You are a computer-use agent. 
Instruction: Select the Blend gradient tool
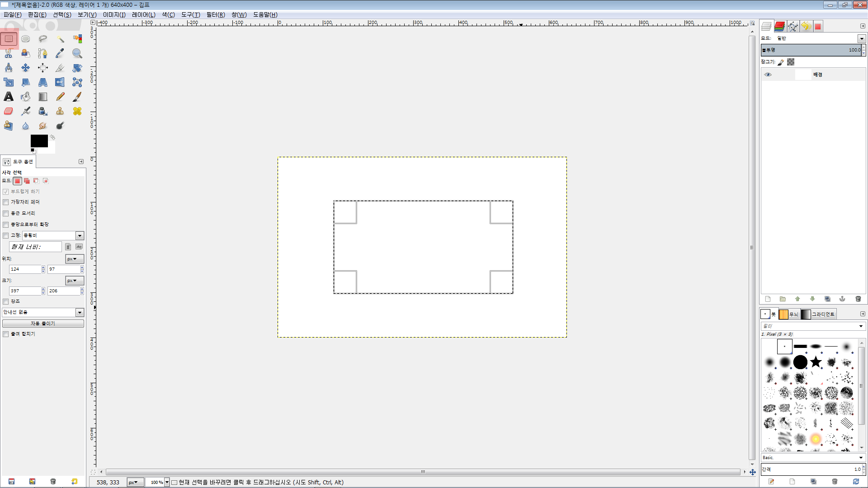[43, 97]
